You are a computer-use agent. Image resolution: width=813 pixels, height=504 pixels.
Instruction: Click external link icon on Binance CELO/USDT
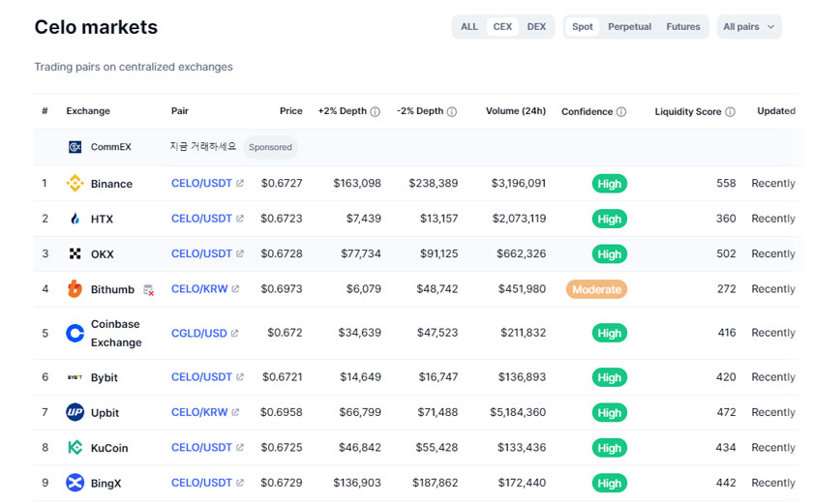click(x=240, y=183)
